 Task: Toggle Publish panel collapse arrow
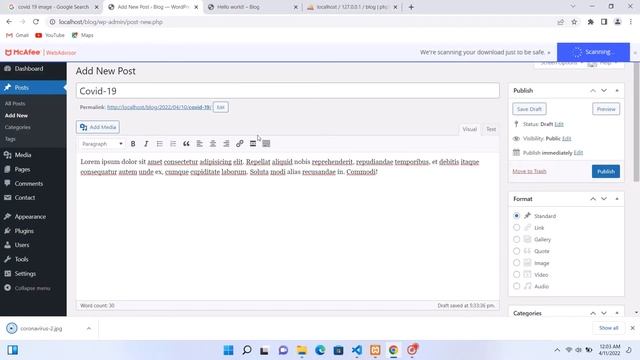(x=617, y=91)
